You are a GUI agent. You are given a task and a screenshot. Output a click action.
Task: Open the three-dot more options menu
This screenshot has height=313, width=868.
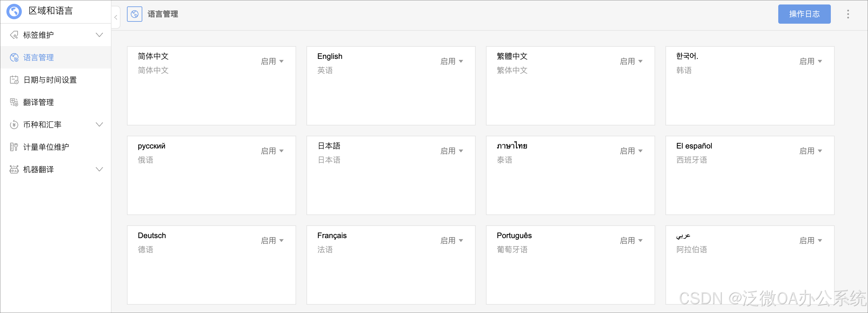click(848, 14)
